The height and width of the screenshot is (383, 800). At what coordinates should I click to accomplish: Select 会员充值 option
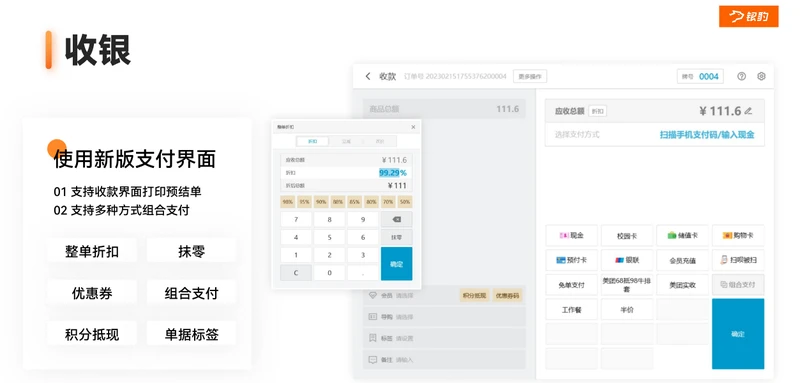(682, 260)
